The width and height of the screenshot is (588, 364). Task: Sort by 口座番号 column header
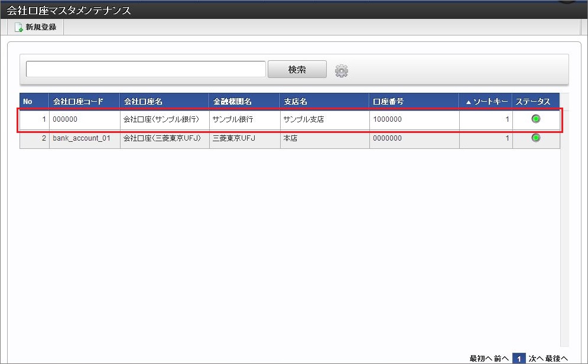[414, 101]
